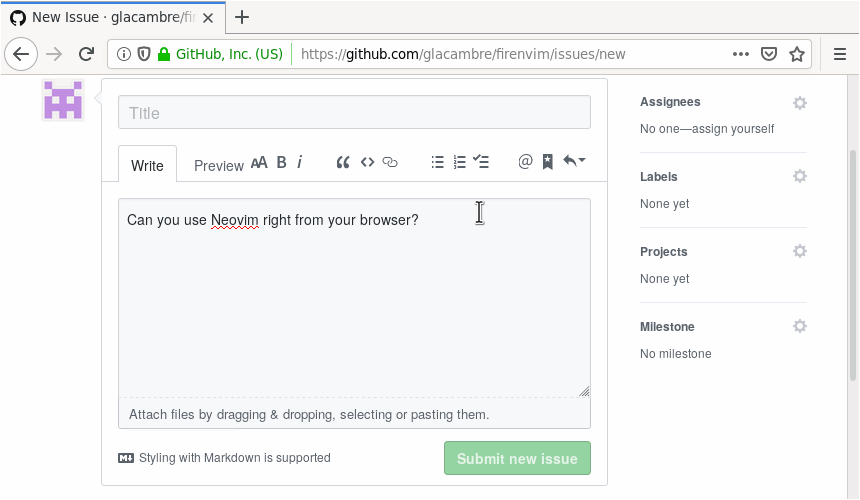Open the Milestone gear settings
The image size is (860, 500).
800,327
